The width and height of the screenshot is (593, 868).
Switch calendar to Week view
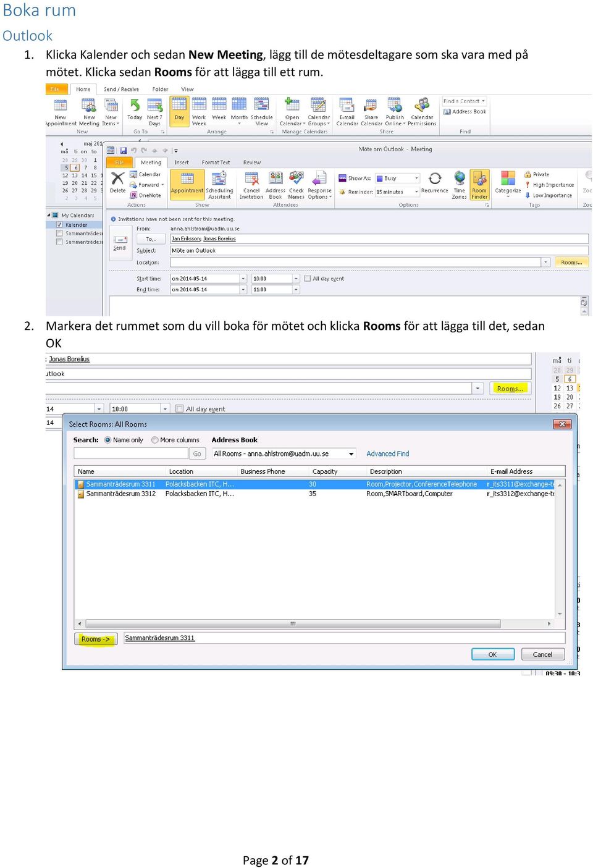219,109
